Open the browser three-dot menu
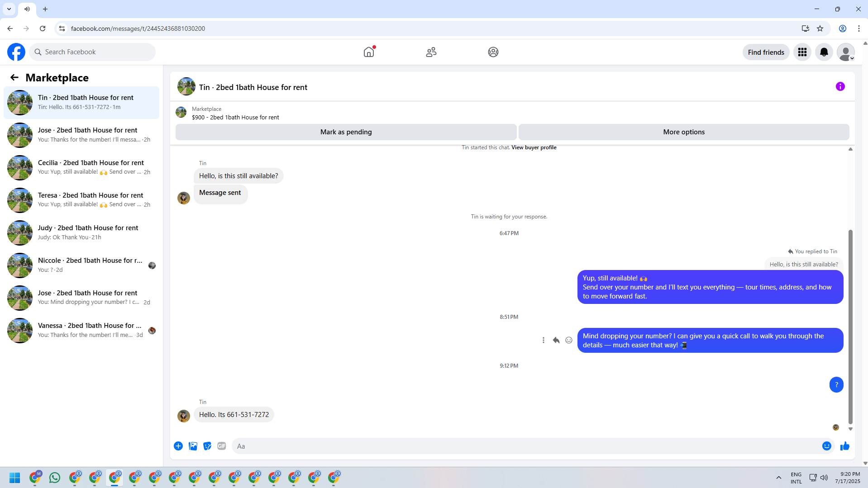This screenshot has width=868, height=488. [859, 28]
